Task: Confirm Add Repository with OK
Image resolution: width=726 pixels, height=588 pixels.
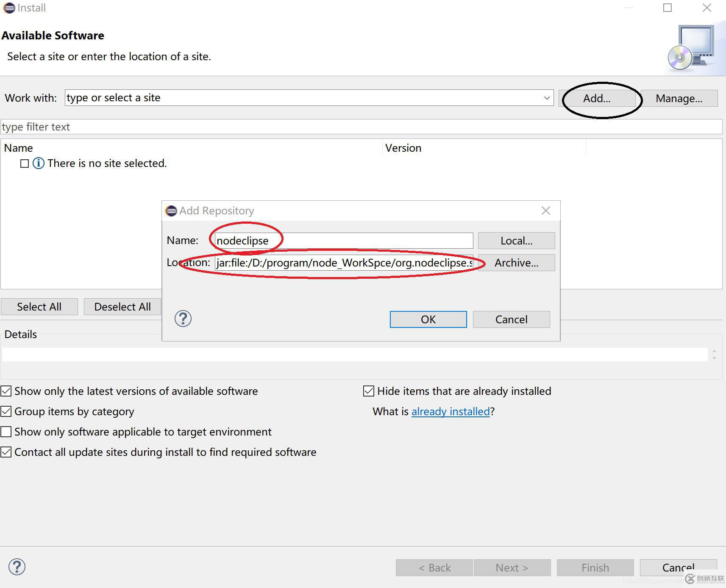Action: [428, 319]
